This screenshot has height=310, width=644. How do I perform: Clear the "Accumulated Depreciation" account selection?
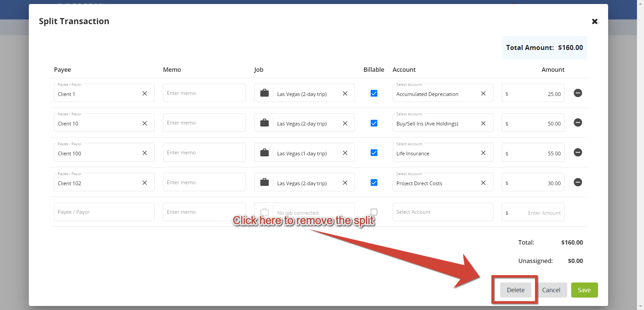[x=483, y=93]
